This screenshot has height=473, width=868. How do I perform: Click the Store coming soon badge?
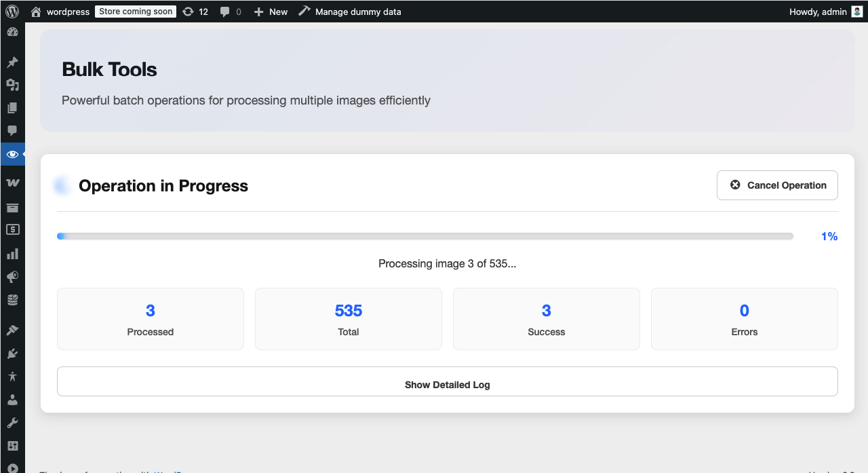point(135,11)
